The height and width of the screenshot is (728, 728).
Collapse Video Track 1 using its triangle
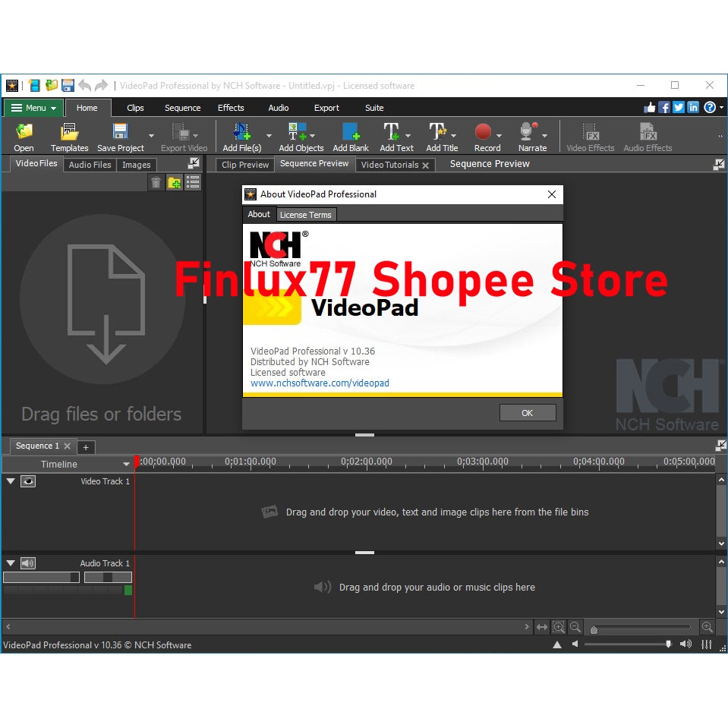click(10, 481)
